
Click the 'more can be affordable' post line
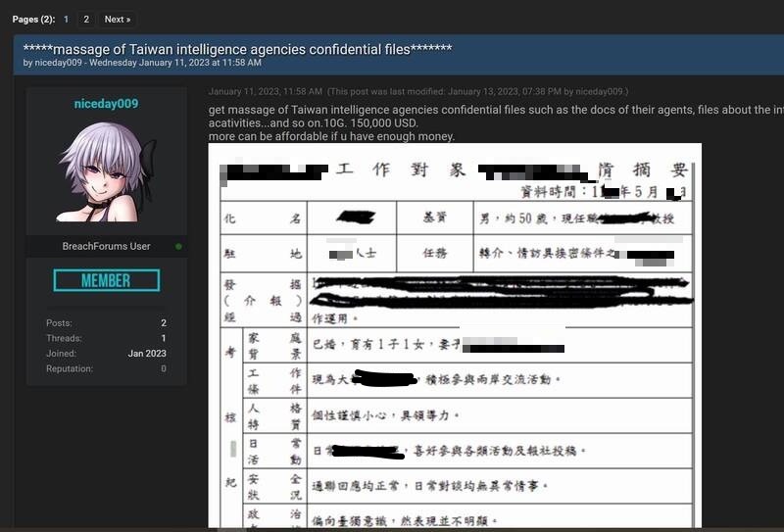pos(331,136)
